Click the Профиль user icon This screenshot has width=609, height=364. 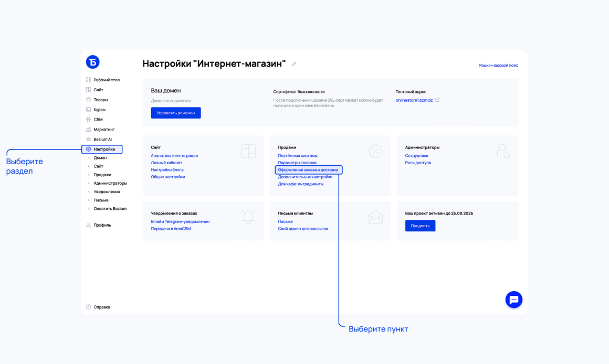(x=89, y=225)
